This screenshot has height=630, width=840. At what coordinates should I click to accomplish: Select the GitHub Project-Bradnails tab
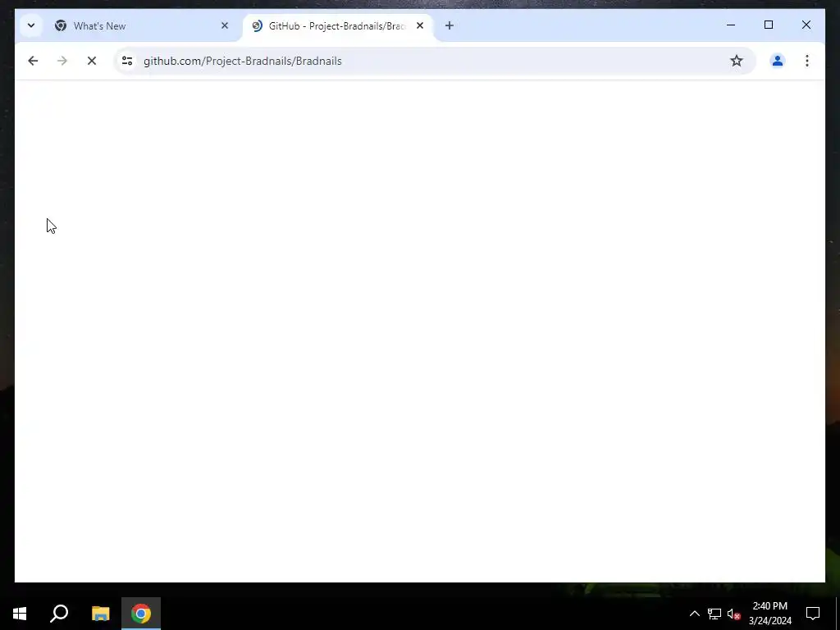(x=337, y=25)
